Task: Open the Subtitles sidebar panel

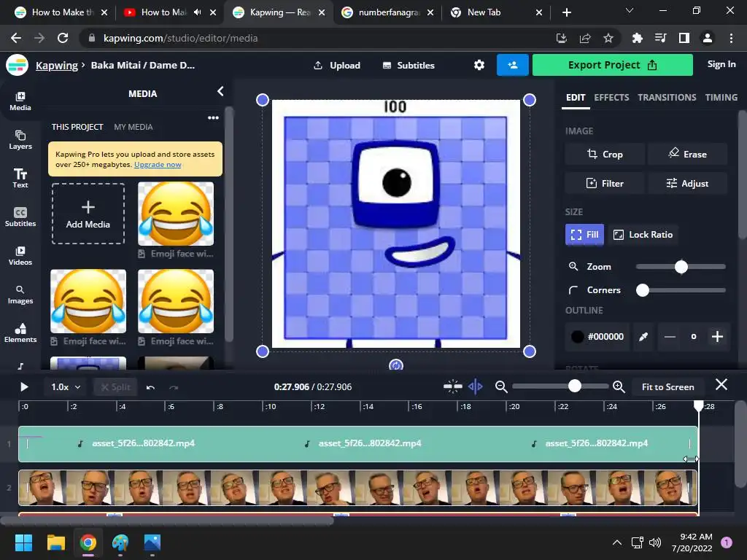Action: click(20, 217)
